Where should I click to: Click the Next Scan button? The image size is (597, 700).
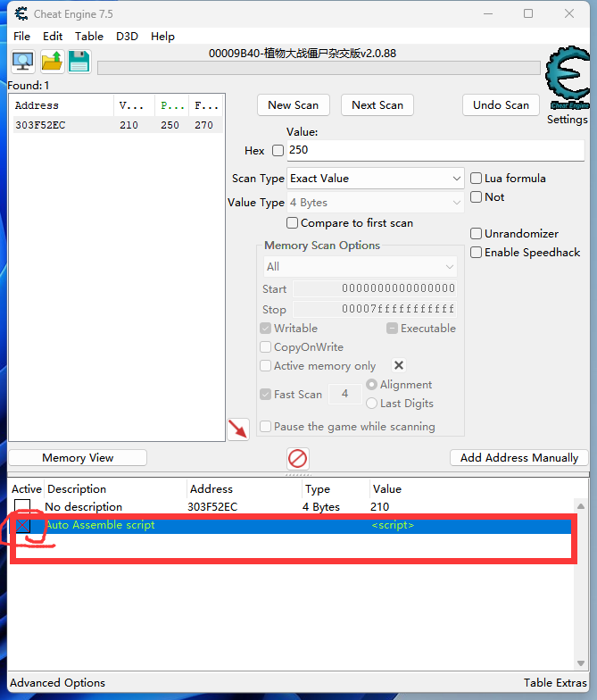click(377, 105)
